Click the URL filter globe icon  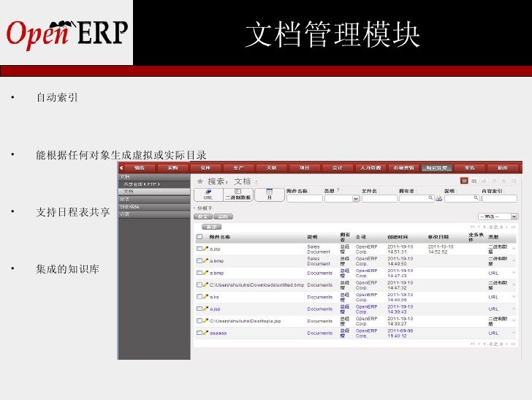click(208, 192)
